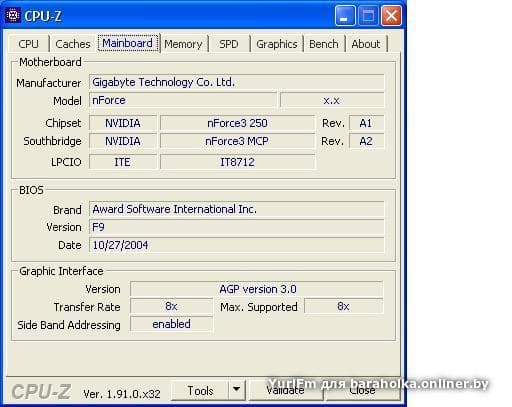The width and height of the screenshot is (512, 407).
Task: Click the Close button at bottom
Action: click(363, 390)
